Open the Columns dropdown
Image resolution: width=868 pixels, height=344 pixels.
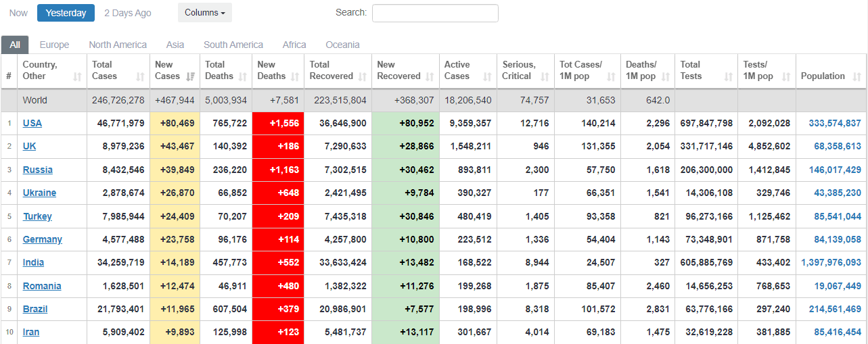205,13
